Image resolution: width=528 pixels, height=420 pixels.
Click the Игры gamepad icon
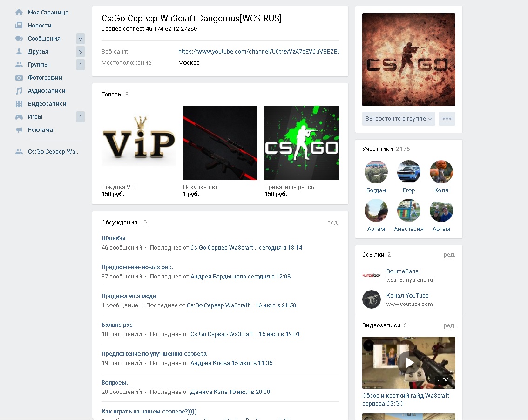[x=19, y=117]
